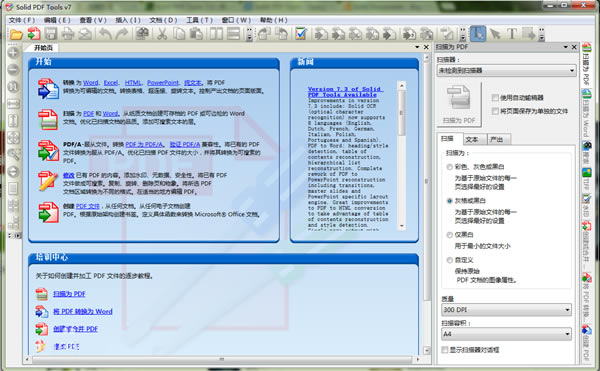Click the PowerPoint link in the convert row
Image resolution: width=600 pixels, height=371 pixels.
tap(163, 83)
